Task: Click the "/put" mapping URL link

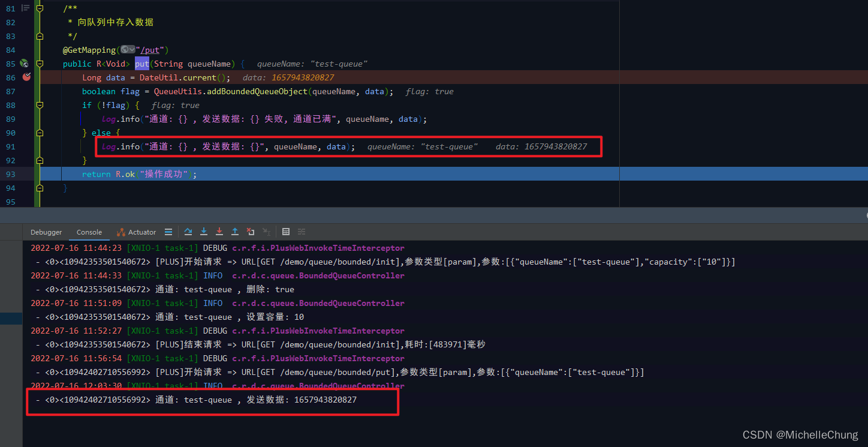Action: (150, 50)
